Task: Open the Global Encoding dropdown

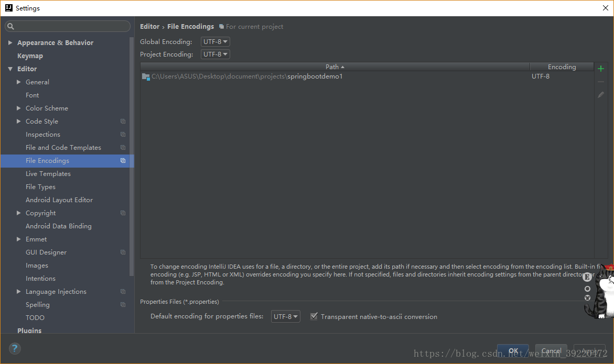Action: click(215, 42)
